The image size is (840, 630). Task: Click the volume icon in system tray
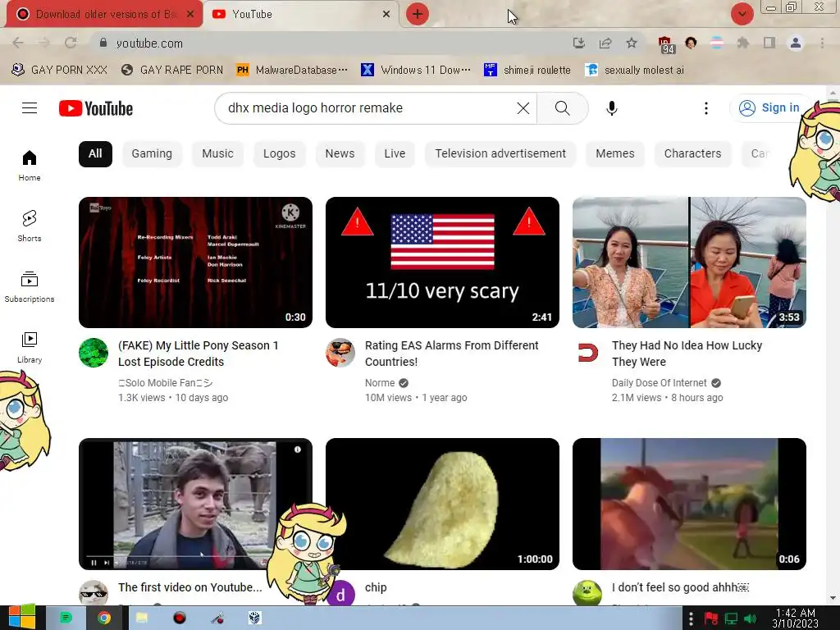tap(750, 619)
